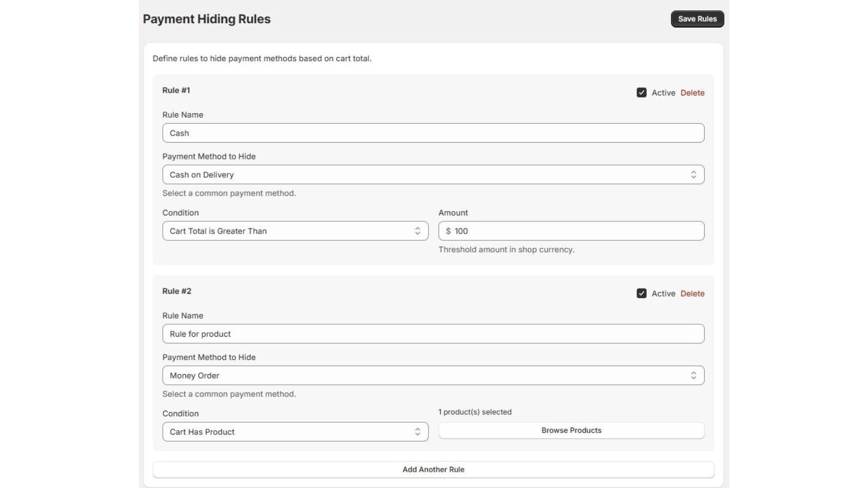Expand the Cart Total is Greater Than condition

pos(288,231)
